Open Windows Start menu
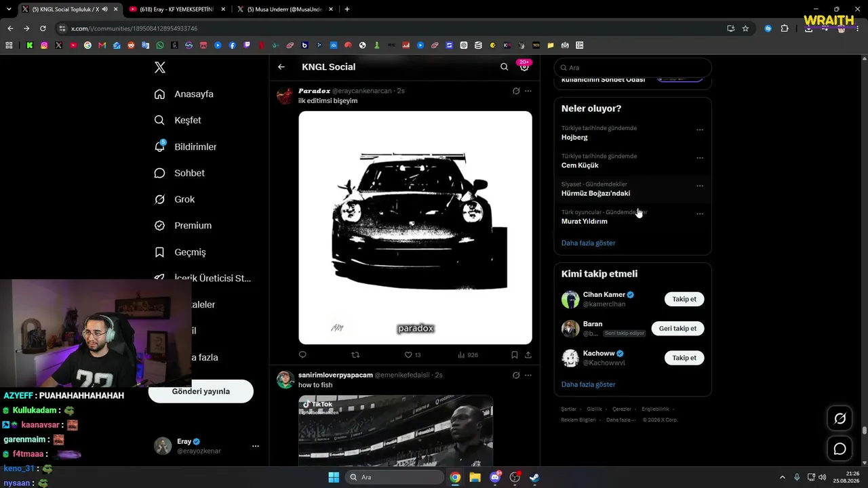 click(x=334, y=477)
